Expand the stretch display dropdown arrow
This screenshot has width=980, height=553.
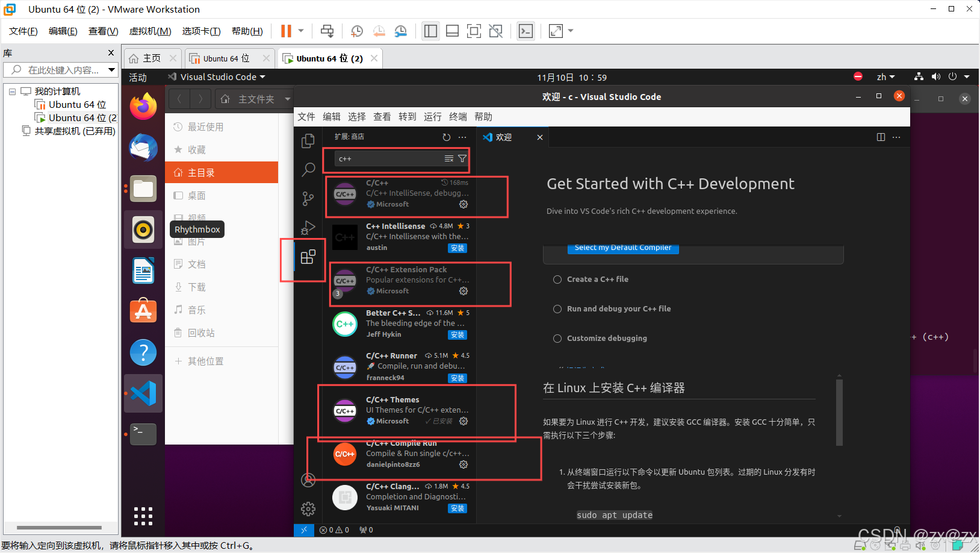point(571,31)
